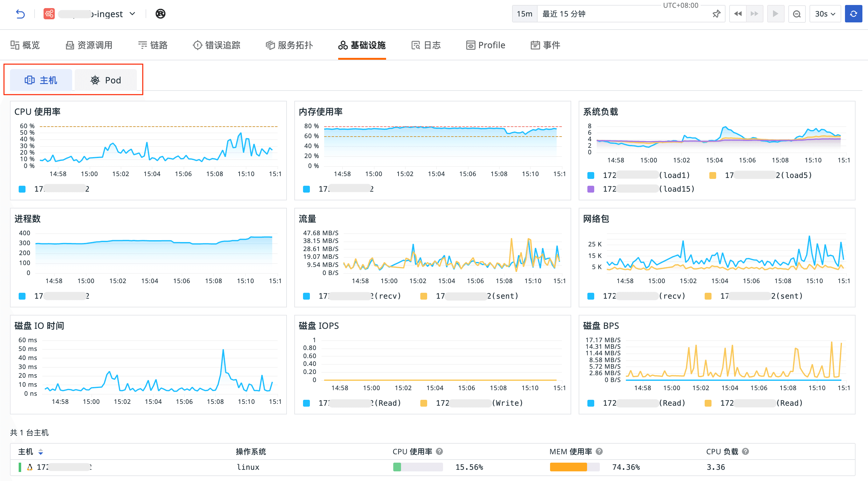Viewport: 868px width, 481px height.
Task: Open the 30s refresh interval dropdown
Action: pyautogui.click(x=825, y=14)
